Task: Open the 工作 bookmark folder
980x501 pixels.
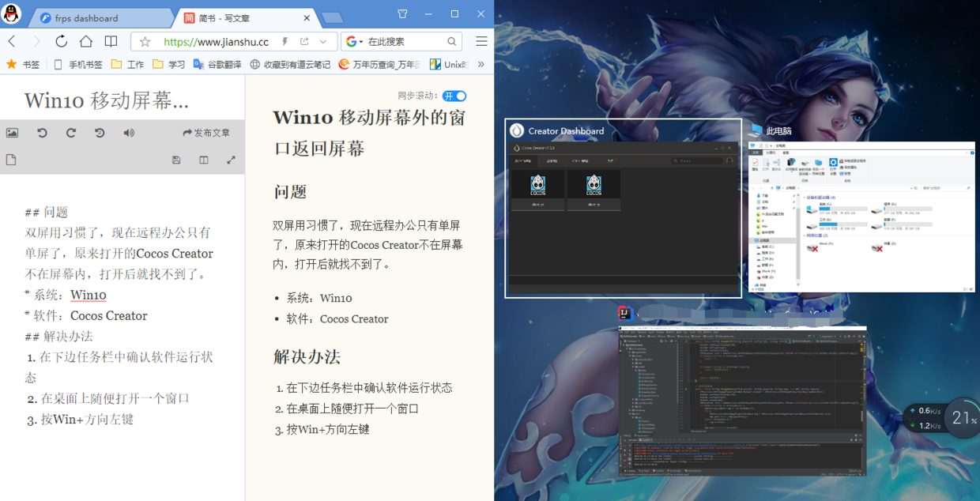Action: pyautogui.click(x=128, y=65)
